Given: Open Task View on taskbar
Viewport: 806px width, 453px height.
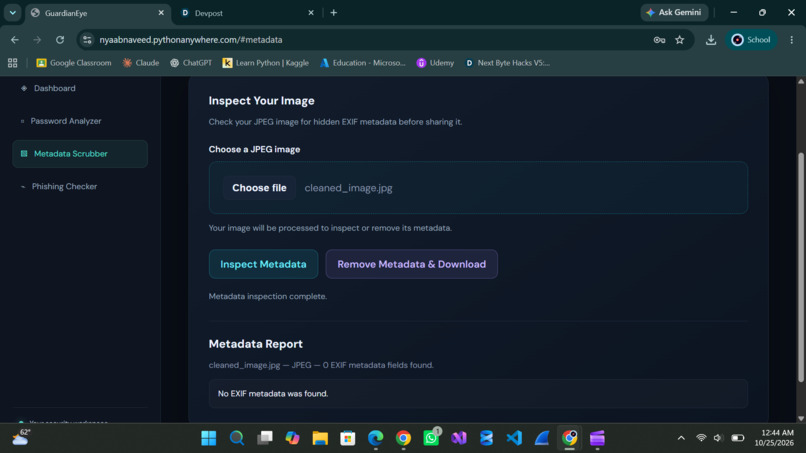Looking at the screenshot, I should [x=265, y=438].
